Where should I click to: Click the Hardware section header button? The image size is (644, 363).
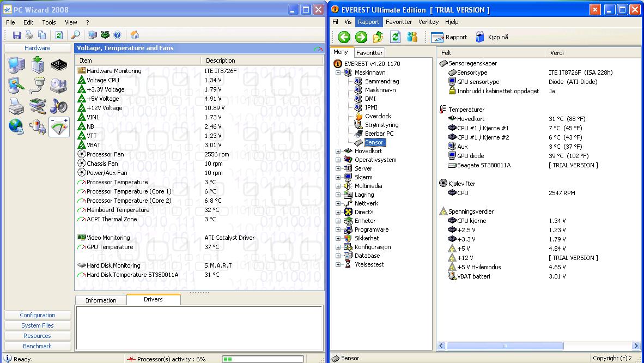(x=38, y=47)
